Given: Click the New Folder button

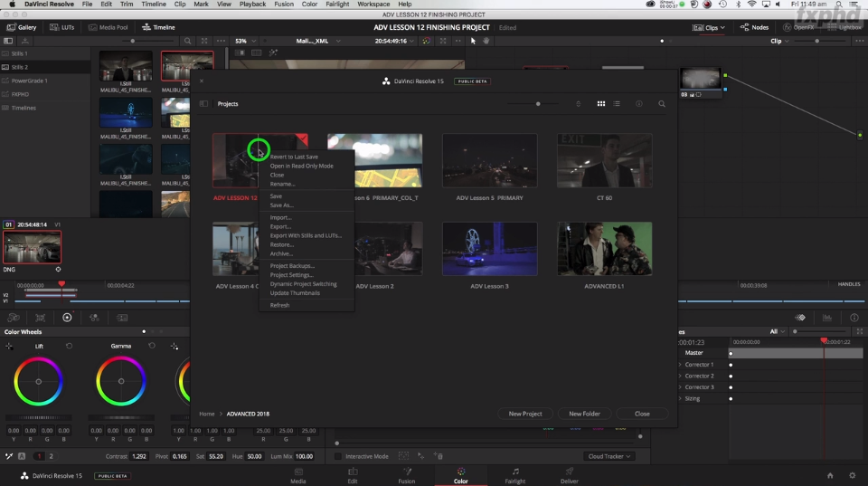Looking at the screenshot, I should pos(585,414).
